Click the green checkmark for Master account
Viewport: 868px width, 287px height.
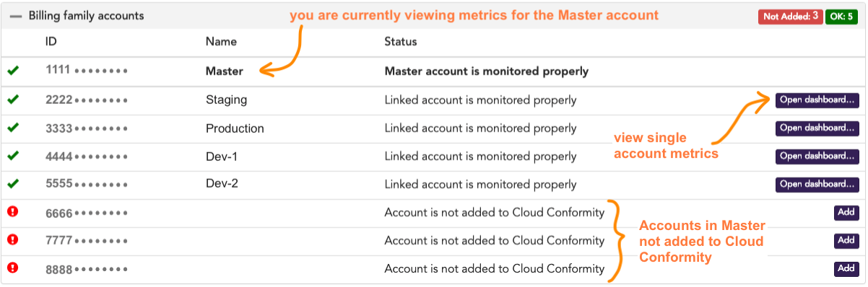[x=13, y=71]
